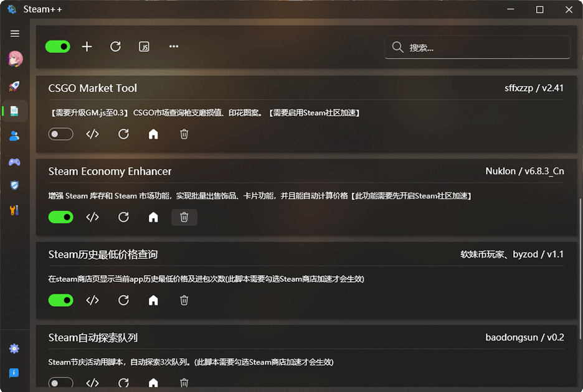The width and height of the screenshot is (583, 392).
Task: Refresh all scripts using the toolbar refresh icon
Action: tap(115, 46)
